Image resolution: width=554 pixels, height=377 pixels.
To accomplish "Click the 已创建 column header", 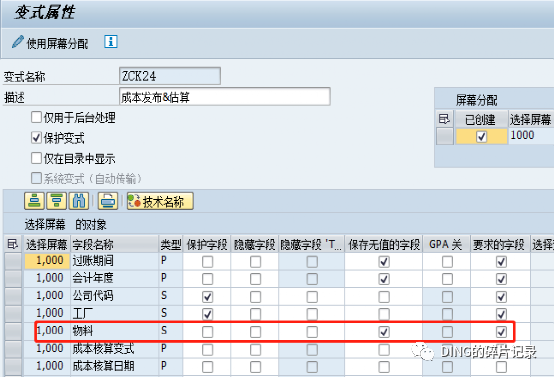I will (482, 119).
